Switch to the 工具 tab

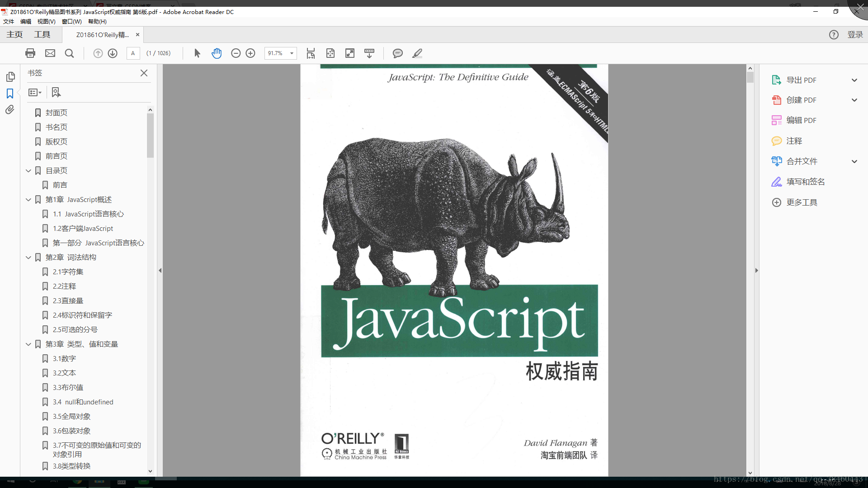42,34
